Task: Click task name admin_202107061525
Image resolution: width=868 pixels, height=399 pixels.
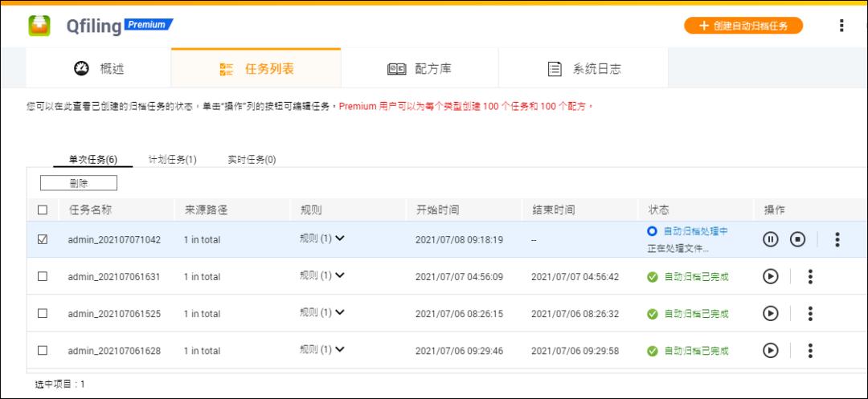Action: (x=115, y=314)
